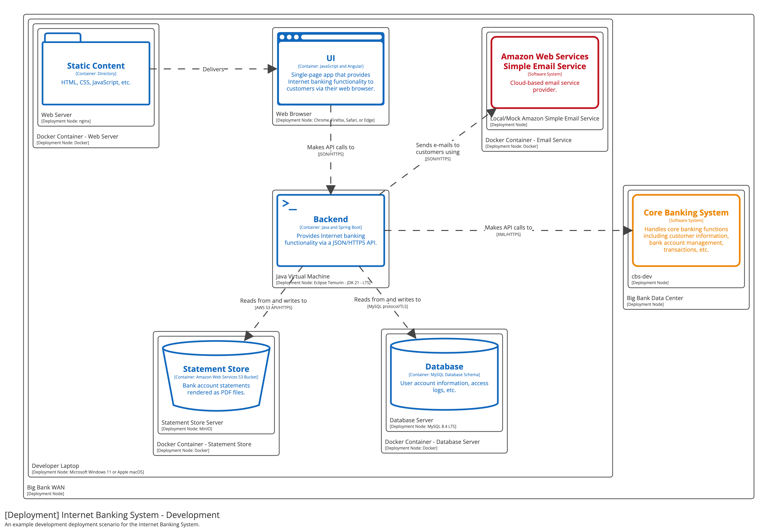
Task: Select the Core Banking System title
Action: pos(686,213)
